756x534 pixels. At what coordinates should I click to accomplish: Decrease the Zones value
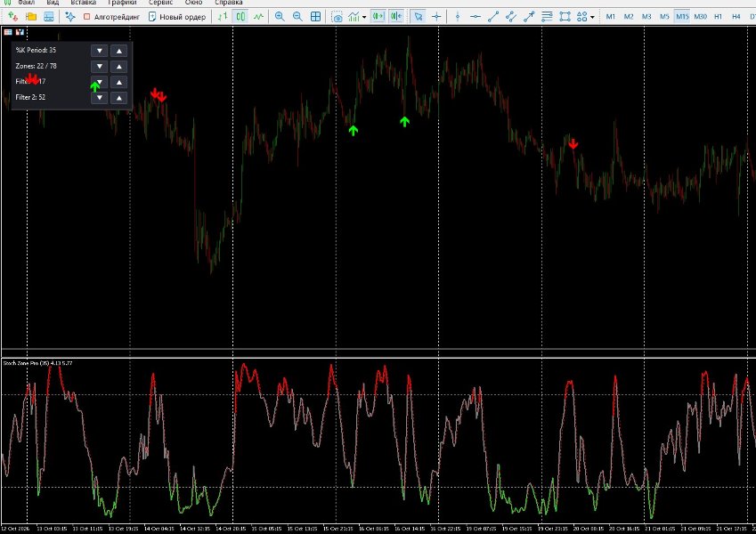[100, 67]
